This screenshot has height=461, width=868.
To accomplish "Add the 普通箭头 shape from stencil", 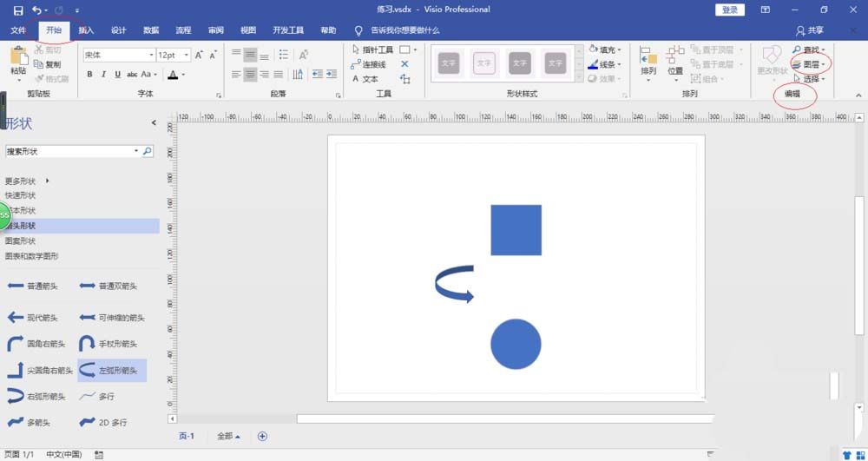I will [x=33, y=286].
